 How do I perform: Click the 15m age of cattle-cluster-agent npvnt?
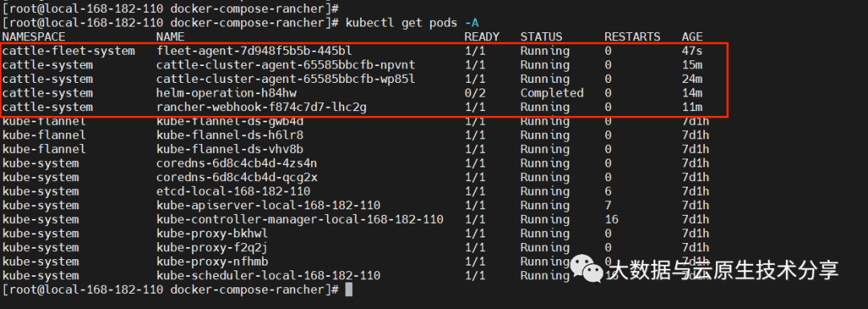(x=692, y=65)
